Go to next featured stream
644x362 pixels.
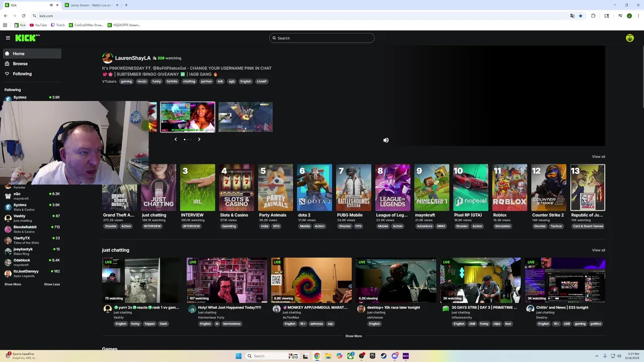point(199,139)
